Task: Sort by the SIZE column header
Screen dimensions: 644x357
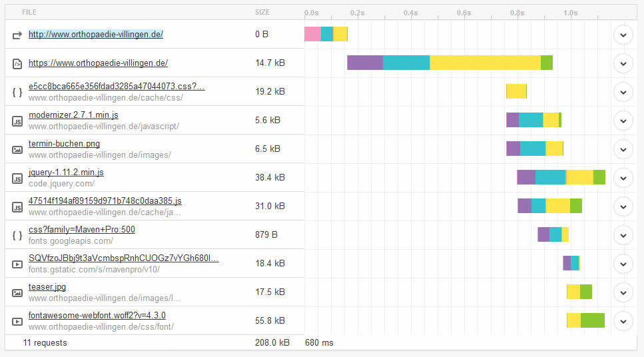Action: [262, 13]
